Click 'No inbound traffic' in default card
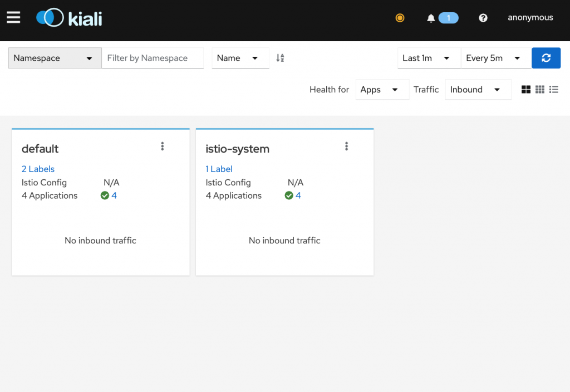This screenshot has width=570, height=392. pos(100,241)
